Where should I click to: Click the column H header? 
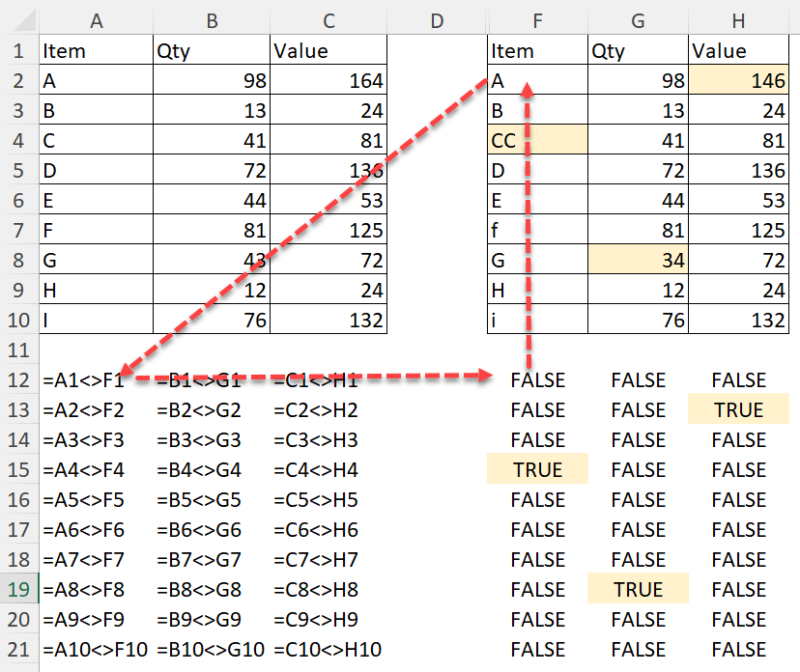click(739, 18)
